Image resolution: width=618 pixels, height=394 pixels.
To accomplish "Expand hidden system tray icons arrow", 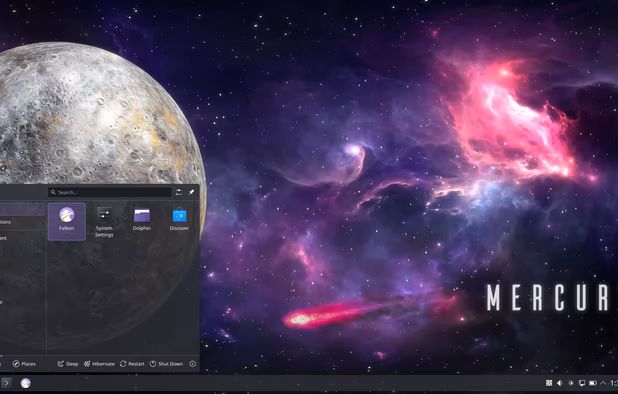I will click(603, 383).
